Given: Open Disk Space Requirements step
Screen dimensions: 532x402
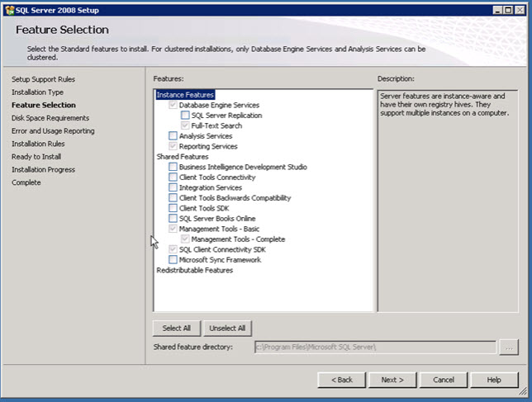Looking at the screenshot, I should [x=50, y=118].
